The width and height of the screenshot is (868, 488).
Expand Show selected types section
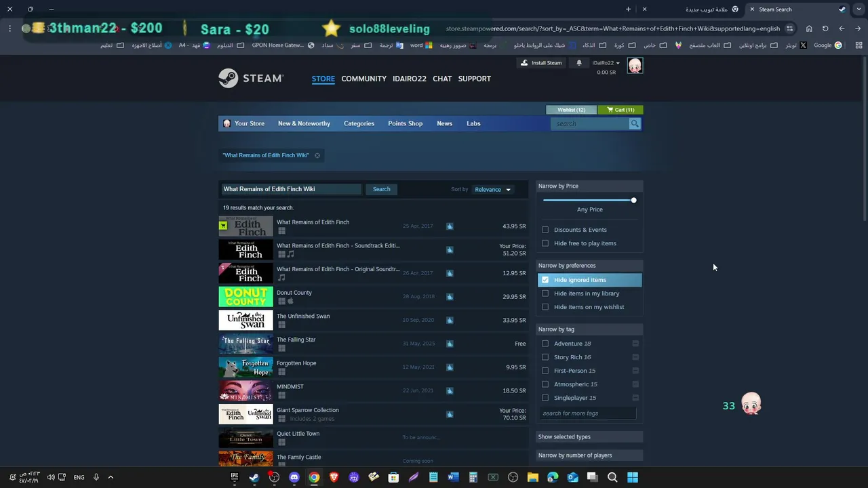pyautogui.click(x=590, y=436)
